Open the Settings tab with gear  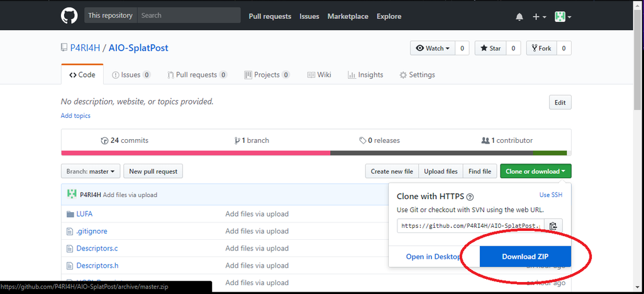pos(417,75)
